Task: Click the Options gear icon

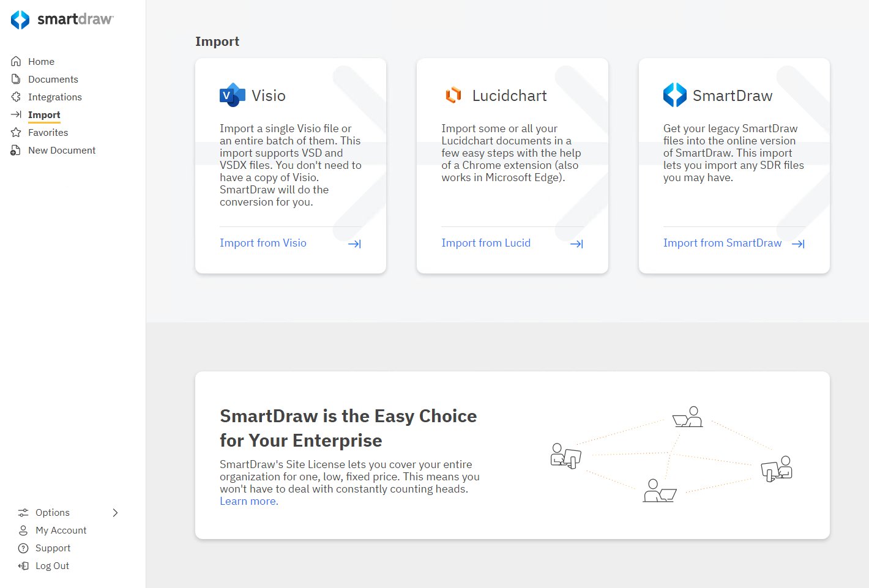Action: (x=23, y=512)
